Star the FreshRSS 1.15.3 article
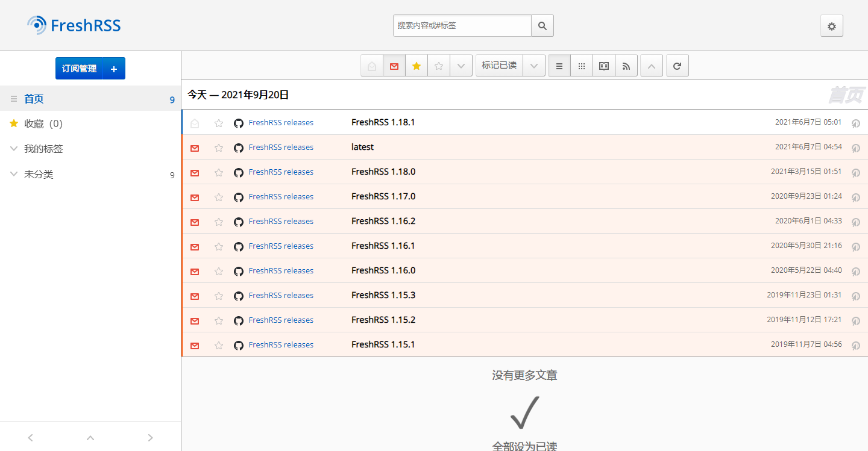 pos(219,296)
